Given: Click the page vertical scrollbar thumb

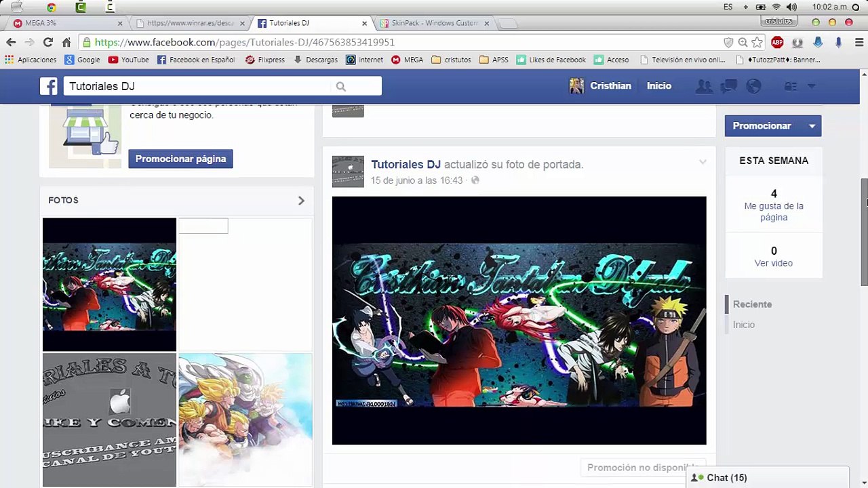Looking at the screenshot, I should (864, 231).
